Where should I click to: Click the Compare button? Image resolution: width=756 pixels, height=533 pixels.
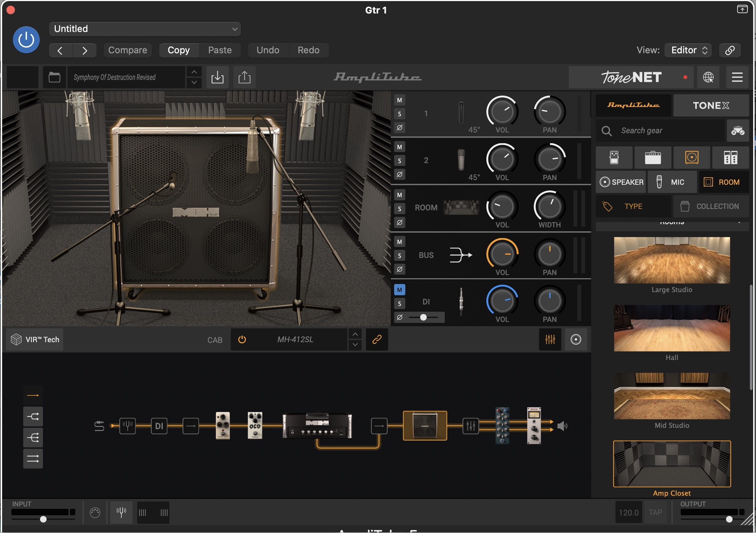[x=128, y=50]
